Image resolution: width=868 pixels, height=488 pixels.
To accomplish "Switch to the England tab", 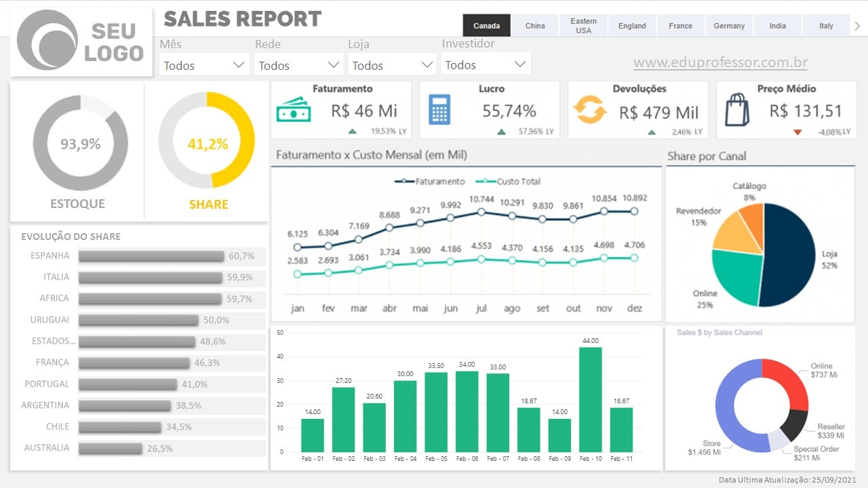I will (632, 26).
